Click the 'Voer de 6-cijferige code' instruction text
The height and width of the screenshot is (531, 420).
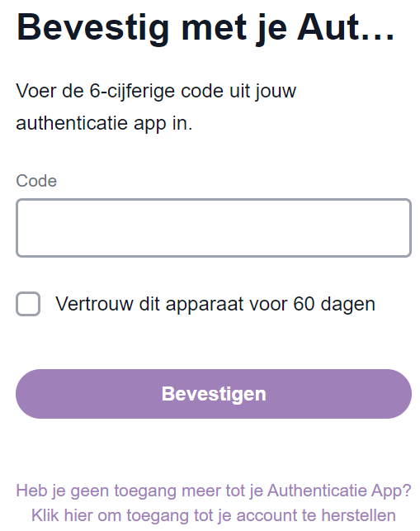pos(156,91)
